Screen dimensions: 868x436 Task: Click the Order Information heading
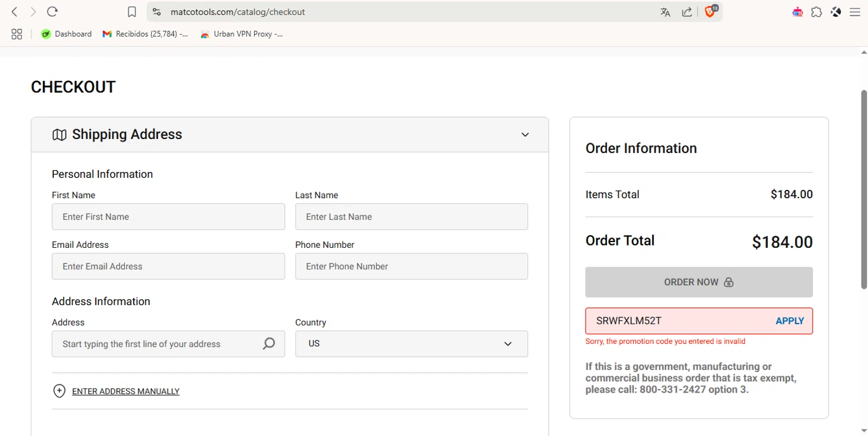click(641, 148)
